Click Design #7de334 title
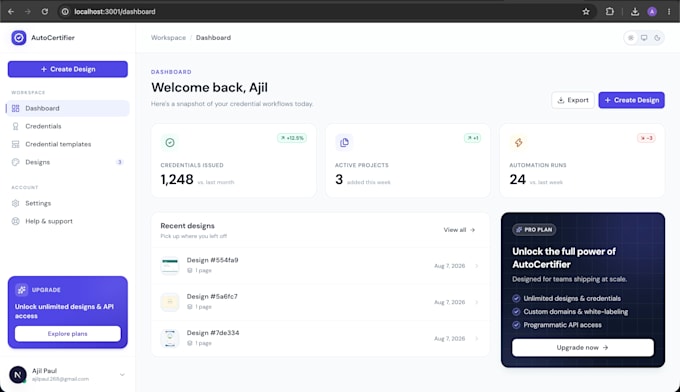 point(213,333)
